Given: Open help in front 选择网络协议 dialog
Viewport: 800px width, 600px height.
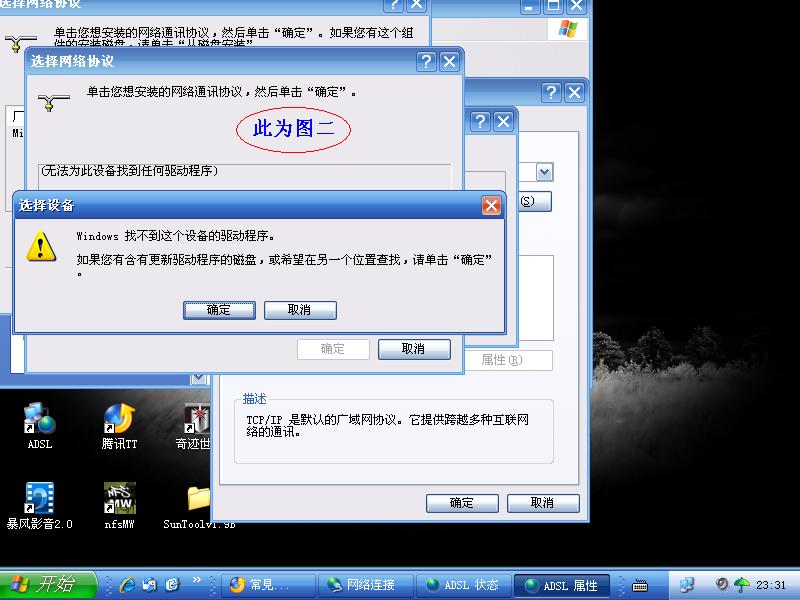Looking at the screenshot, I should pyautogui.click(x=426, y=62).
